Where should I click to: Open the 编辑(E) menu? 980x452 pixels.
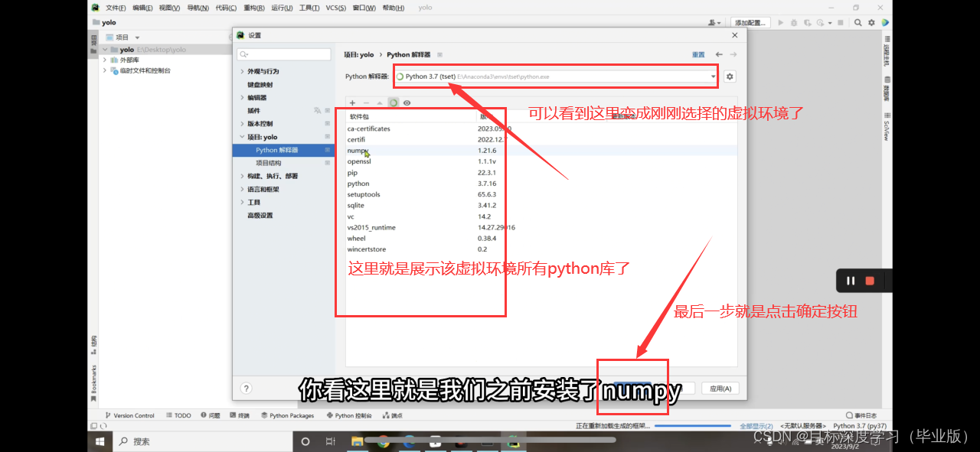[142, 8]
